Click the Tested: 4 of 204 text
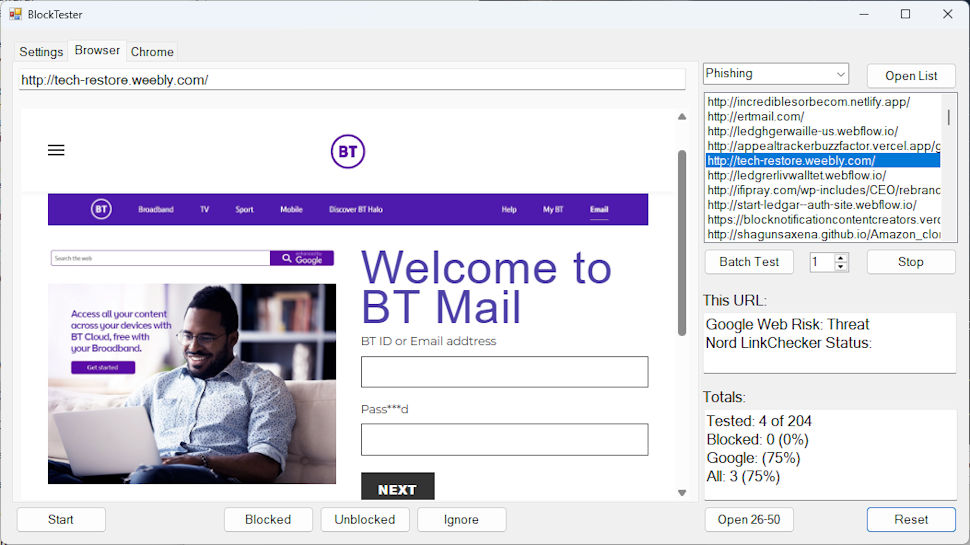The height and width of the screenshot is (545, 970). tap(759, 421)
